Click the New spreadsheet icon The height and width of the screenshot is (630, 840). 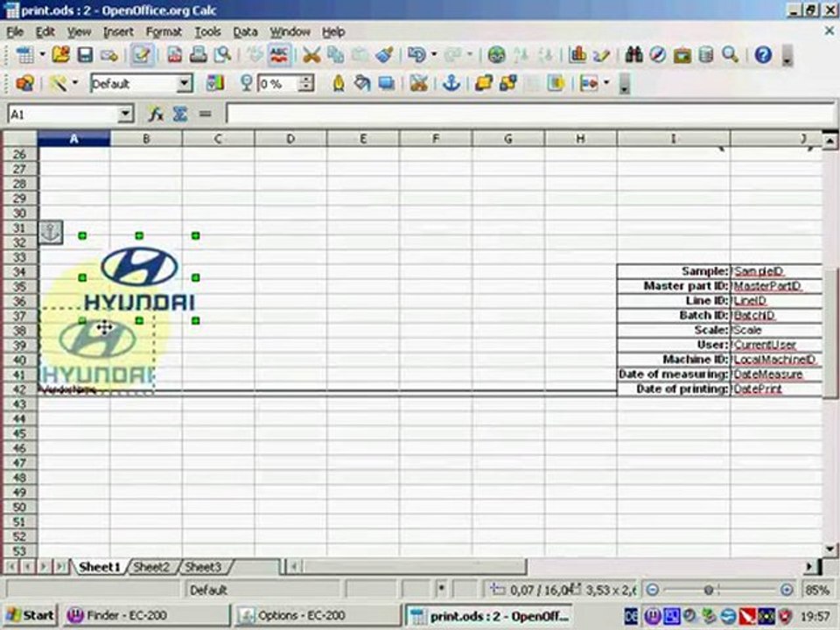(x=24, y=54)
